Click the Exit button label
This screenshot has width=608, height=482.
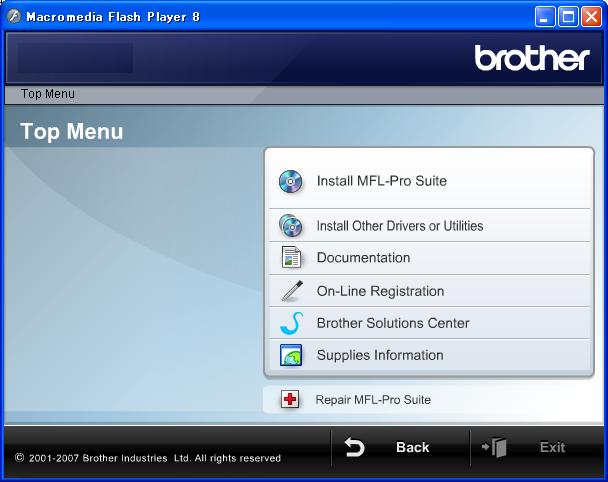(552, 447)
